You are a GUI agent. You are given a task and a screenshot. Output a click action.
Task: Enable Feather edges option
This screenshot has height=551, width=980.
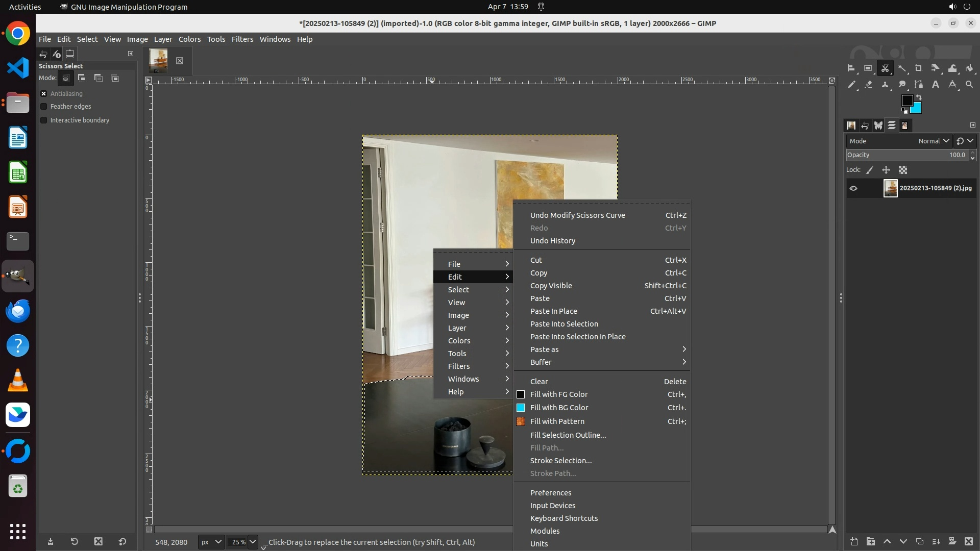point(44,107)
